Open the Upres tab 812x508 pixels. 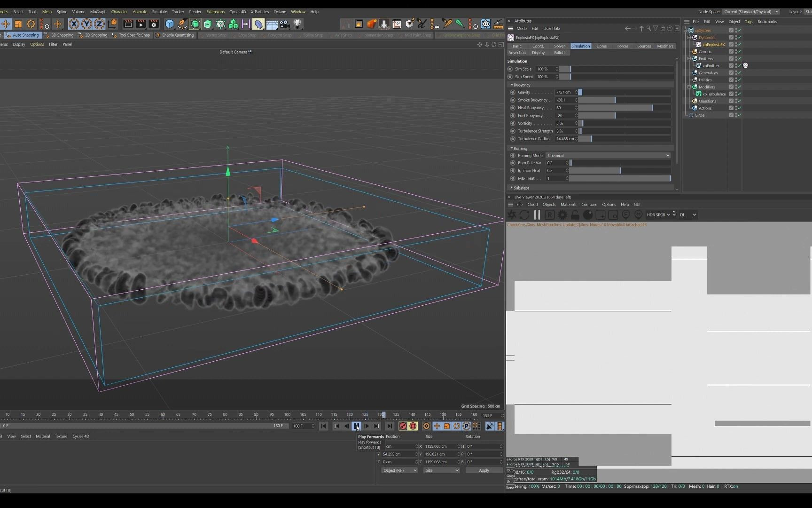601,46
